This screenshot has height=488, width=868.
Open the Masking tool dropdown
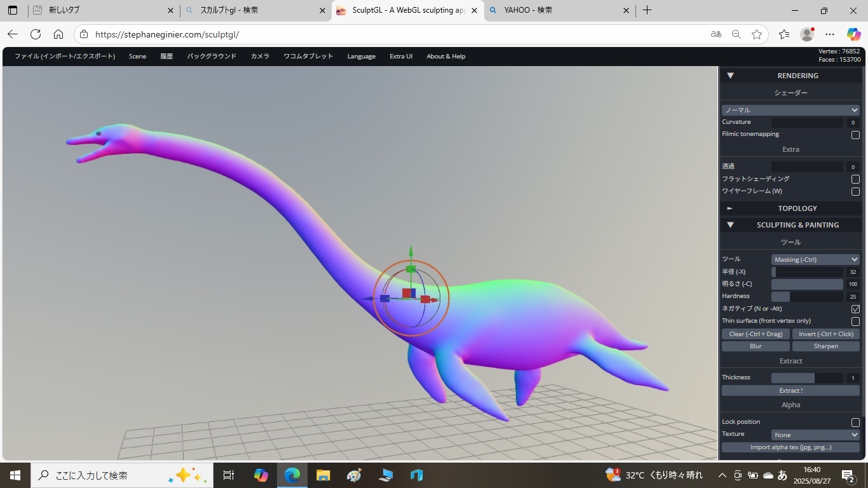tap(815, 259)
